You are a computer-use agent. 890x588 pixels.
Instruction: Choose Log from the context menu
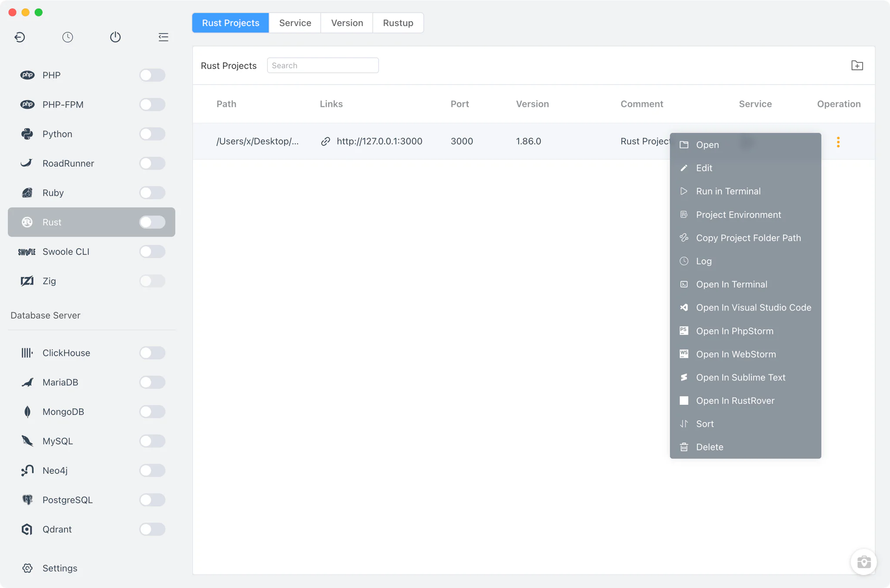pos(745,261)
